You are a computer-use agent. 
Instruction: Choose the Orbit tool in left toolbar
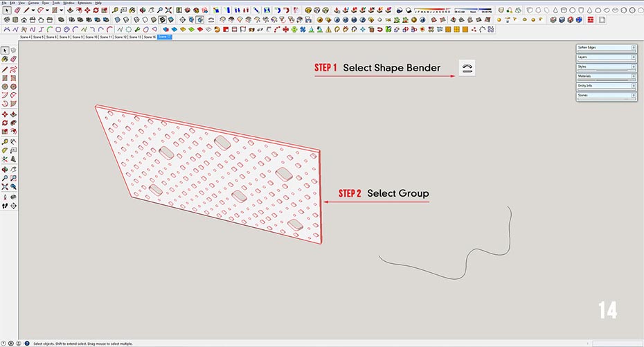[x=5, y=168]
